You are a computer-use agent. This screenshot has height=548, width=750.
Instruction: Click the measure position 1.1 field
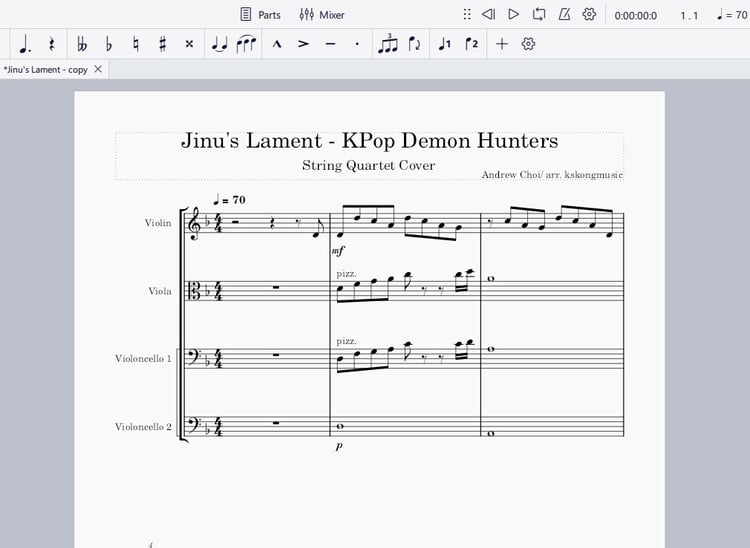pos(689,16)
